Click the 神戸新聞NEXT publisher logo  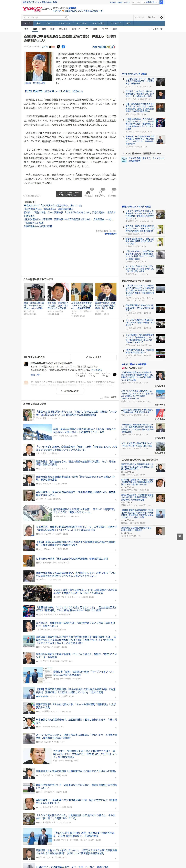pos(104,47)
